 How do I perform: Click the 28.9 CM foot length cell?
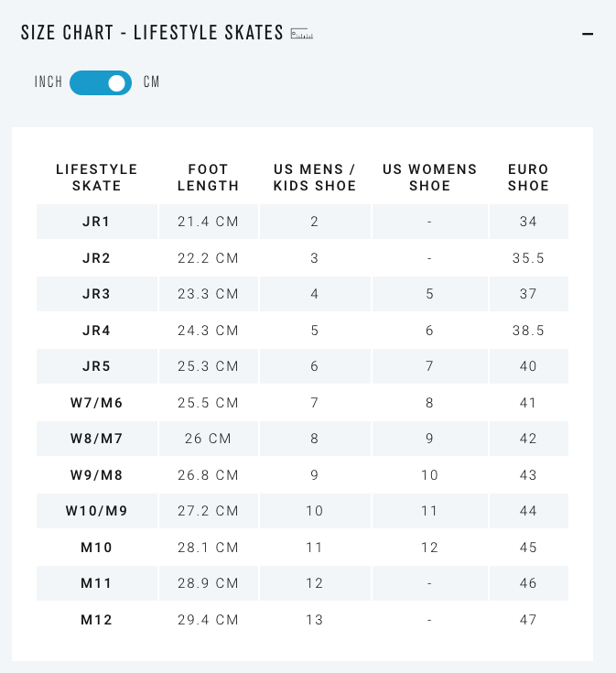click(x=208, y=583)
